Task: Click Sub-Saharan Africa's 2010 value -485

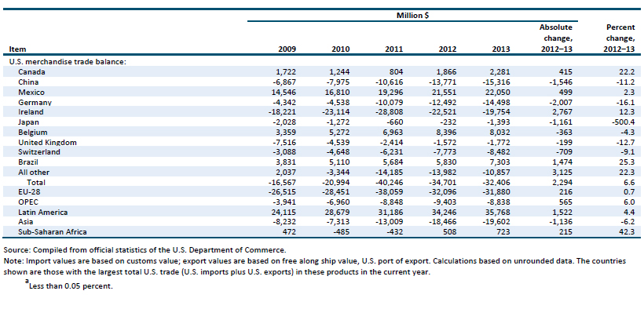Action: 342,233
